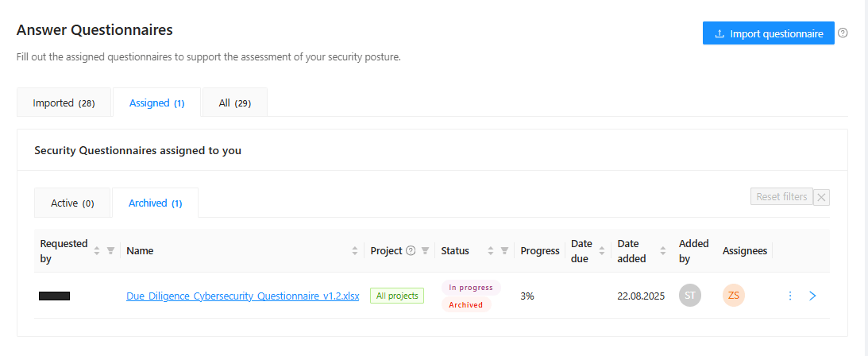Sort by Date added column
Image resolution: width=868 pixels, height=356 pixels.
coord(663,251)
